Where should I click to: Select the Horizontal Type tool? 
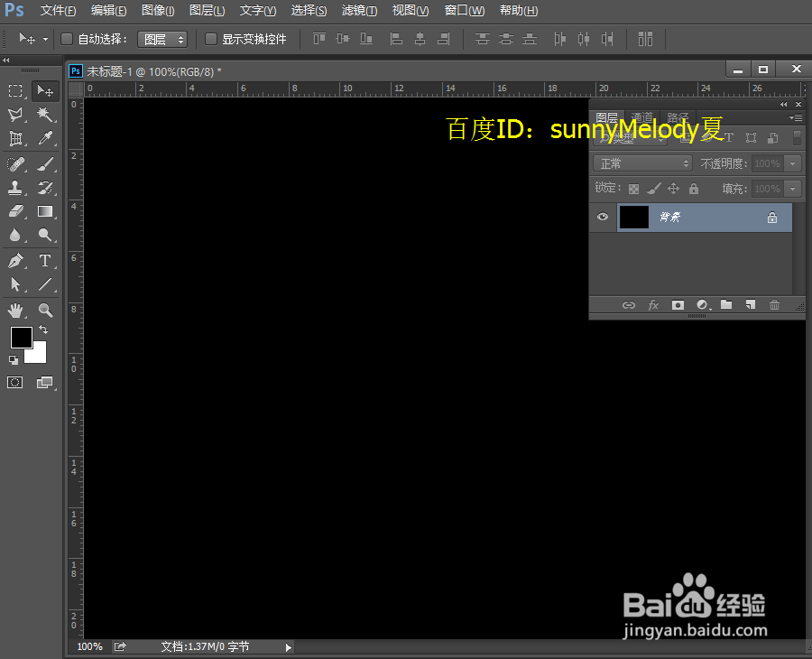click(x=46, y=260)
